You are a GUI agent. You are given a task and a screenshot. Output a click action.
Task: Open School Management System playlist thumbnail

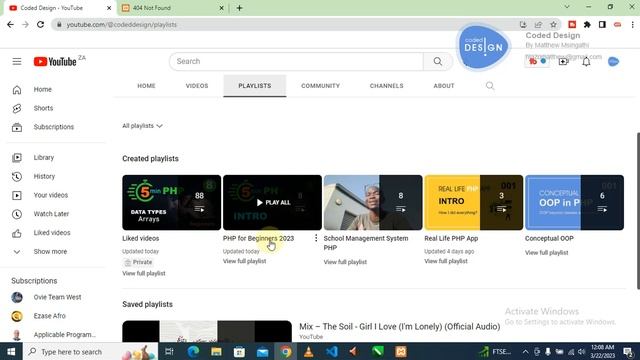click(373, 202)
